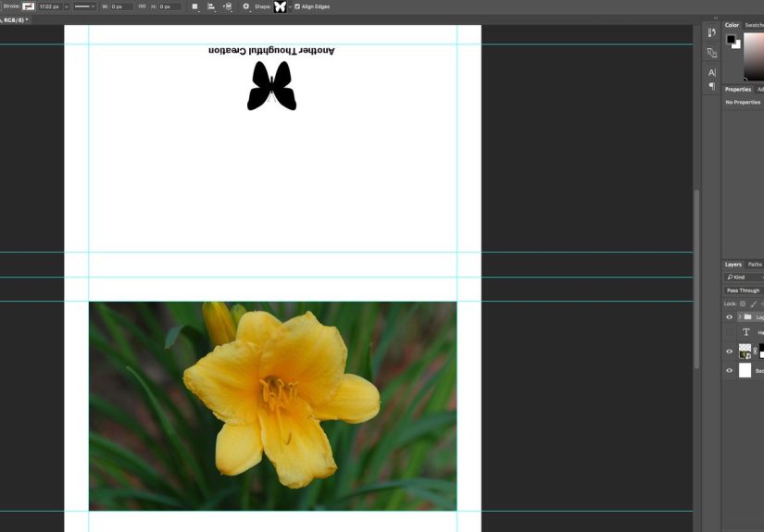The width and height of the screenshot is (764, 532).
Task: Toggle the link width and height icon
Action: coord(142,6)
